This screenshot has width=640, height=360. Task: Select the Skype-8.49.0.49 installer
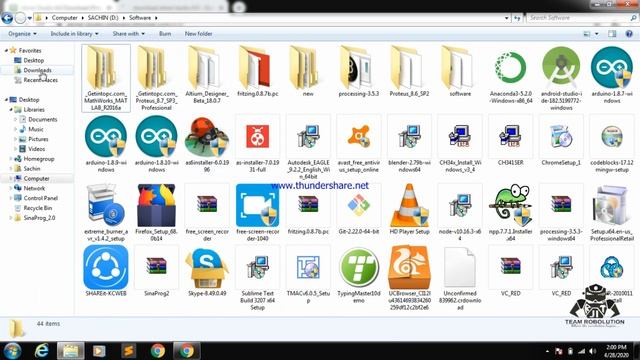pyautogui.click(x=207, y=271)
